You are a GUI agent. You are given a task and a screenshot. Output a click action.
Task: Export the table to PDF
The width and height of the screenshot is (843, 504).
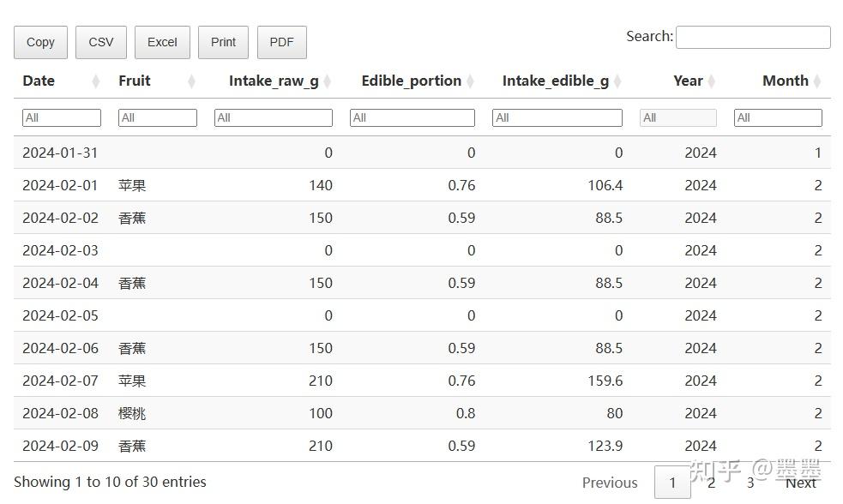281,42
